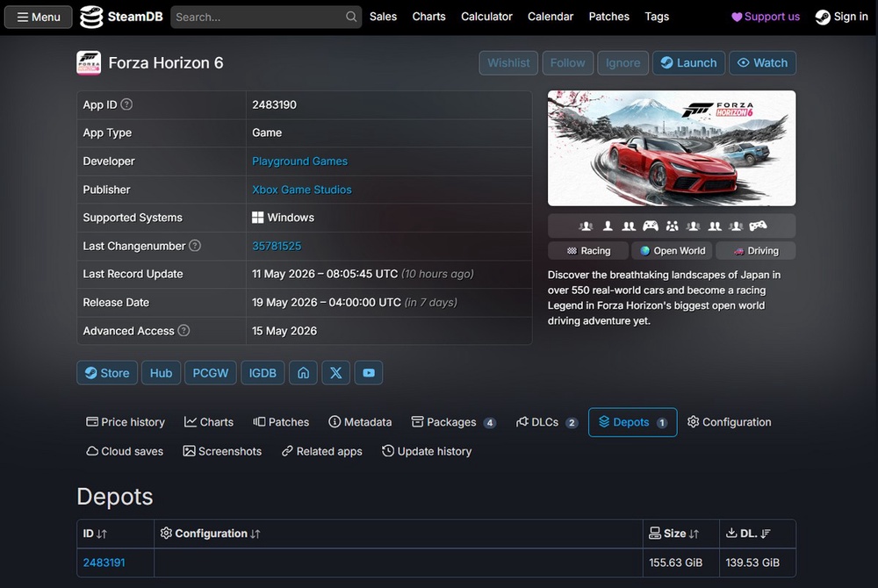Switch to the Patches tab
The image size is (878, 588).
click(281, 422)
